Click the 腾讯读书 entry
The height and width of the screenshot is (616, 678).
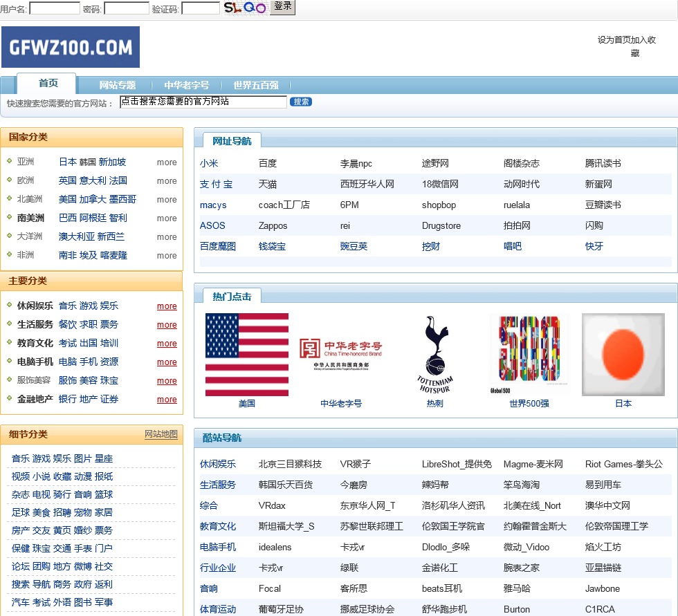[x=603, y=163]
